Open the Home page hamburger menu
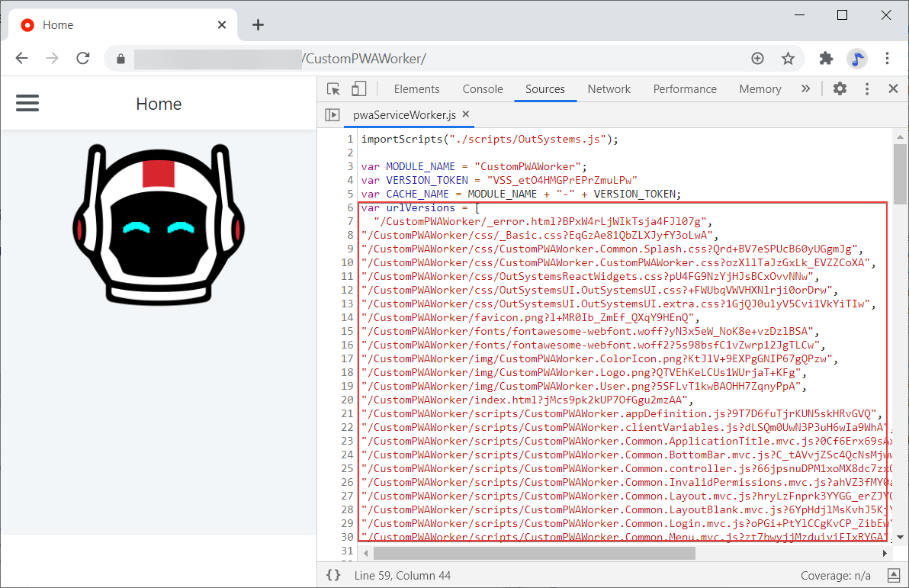909x588 pixels. pyautogui.click(x=27, y=103)
